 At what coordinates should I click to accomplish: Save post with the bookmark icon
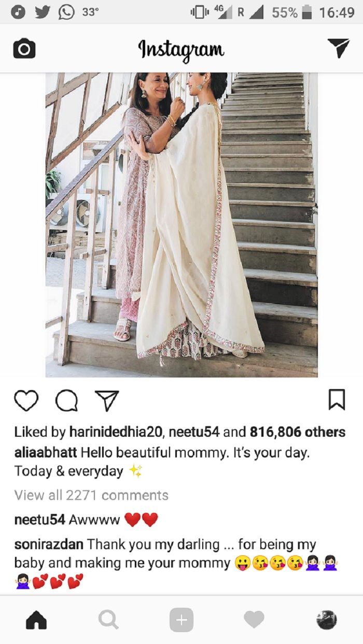[x=337, y=400]
